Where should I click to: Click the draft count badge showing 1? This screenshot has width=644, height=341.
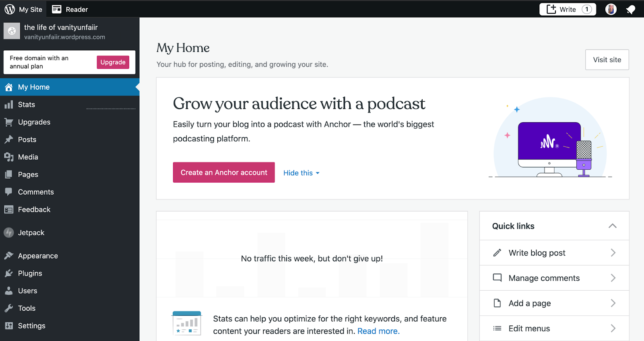click(587, 9)
